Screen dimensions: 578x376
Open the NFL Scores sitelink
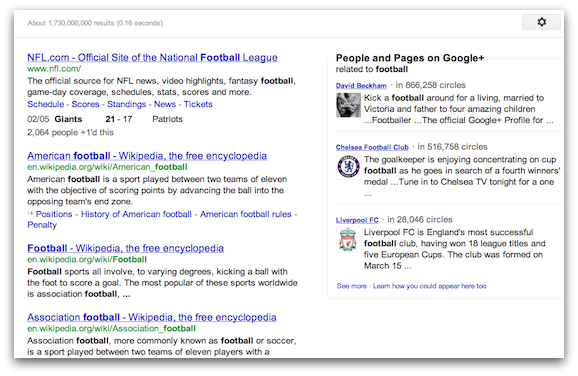coord(85,104)
